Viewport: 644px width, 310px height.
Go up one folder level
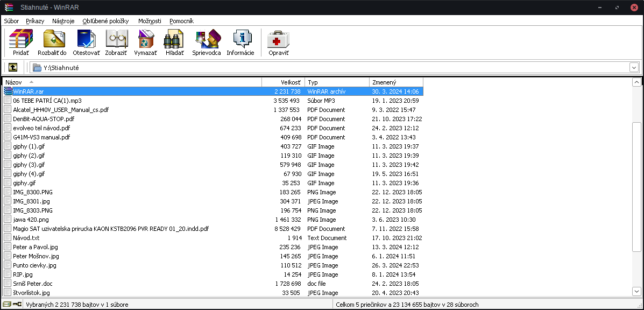coord(13,67)
